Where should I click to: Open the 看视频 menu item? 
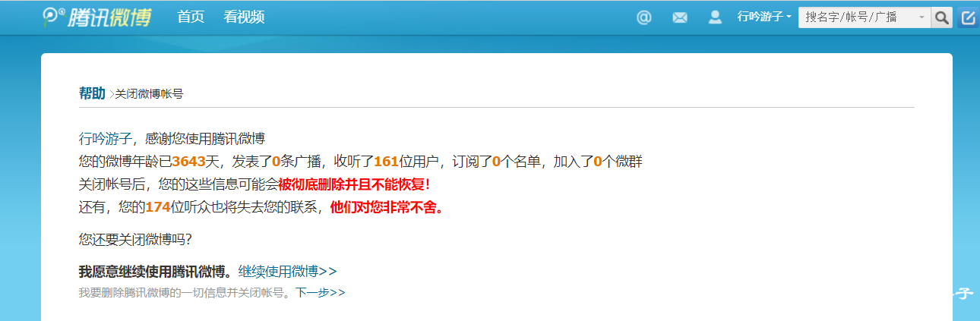[x=245, y=17]
